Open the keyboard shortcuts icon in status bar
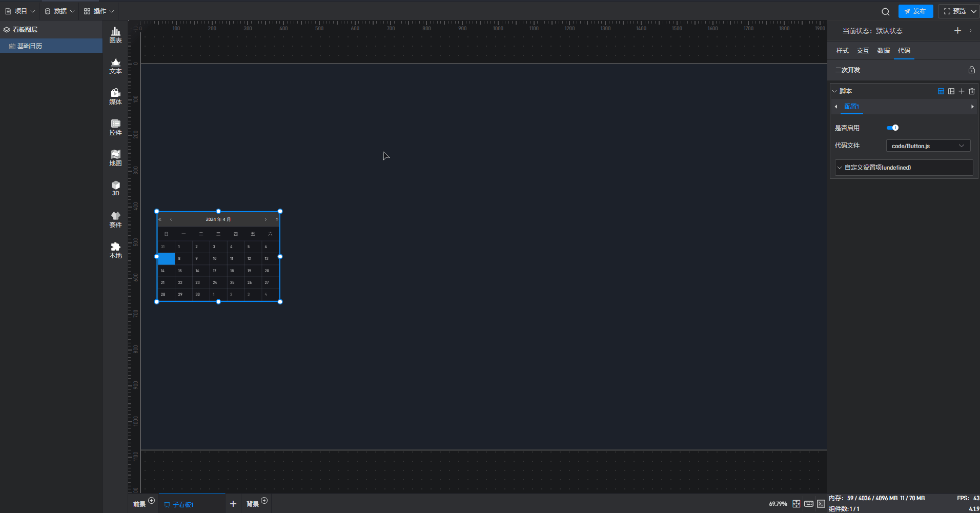The width and height of the screenshot is (980, 513). (x=808, y=504)
